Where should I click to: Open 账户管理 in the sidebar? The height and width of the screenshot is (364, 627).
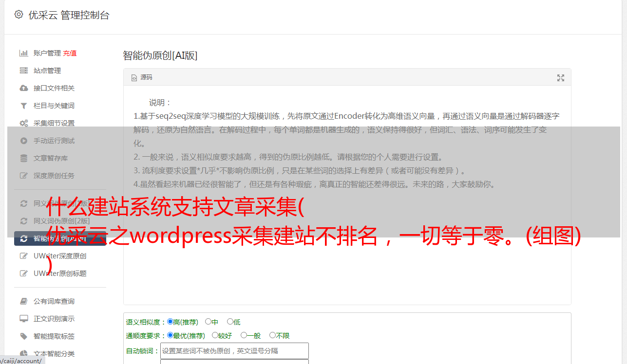(x=47, y=53)
